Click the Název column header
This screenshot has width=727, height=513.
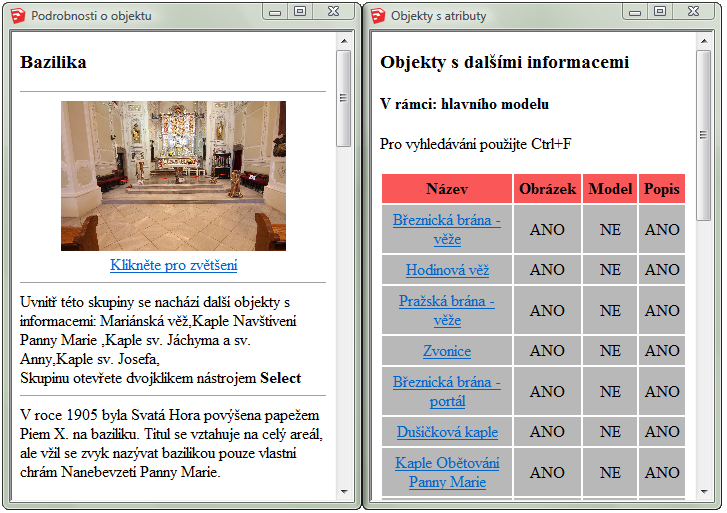[x=447, y=189]
